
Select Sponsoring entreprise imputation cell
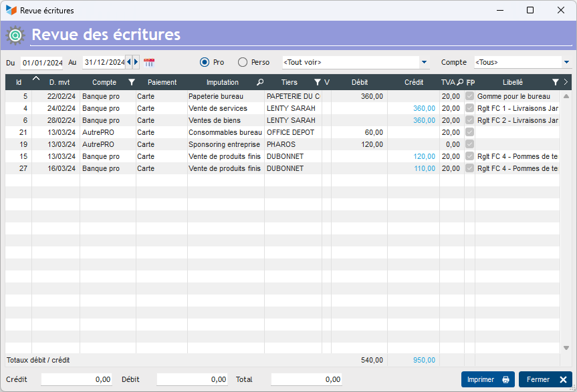[x=226, y=144]
